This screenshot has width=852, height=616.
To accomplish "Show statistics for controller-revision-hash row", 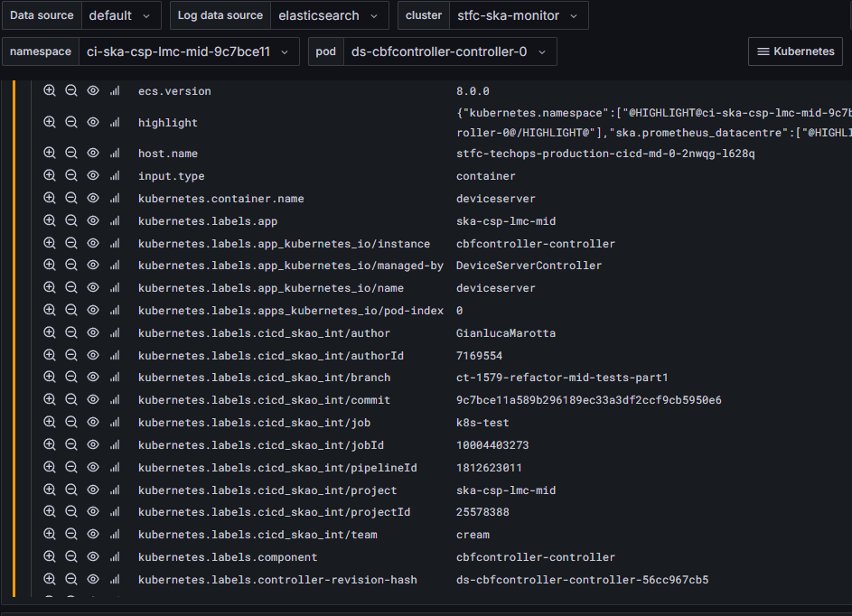I will pyautogui.click(x=115, y=579).
